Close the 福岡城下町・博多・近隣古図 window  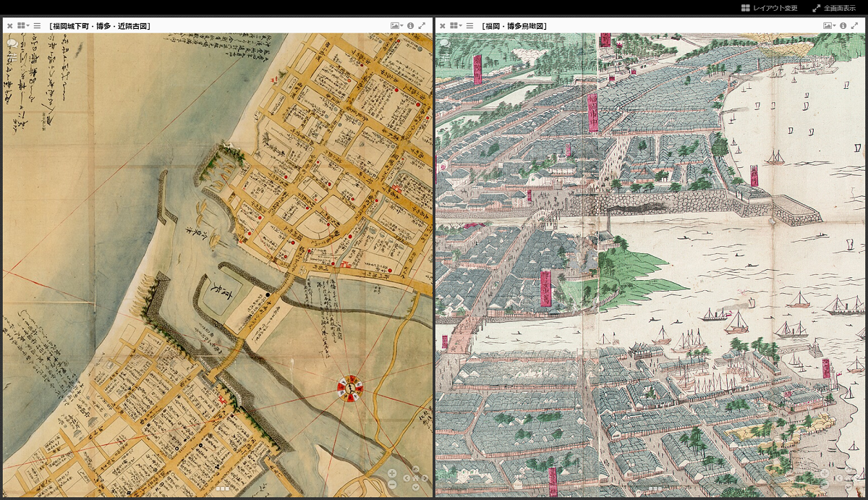coord(9,26)
